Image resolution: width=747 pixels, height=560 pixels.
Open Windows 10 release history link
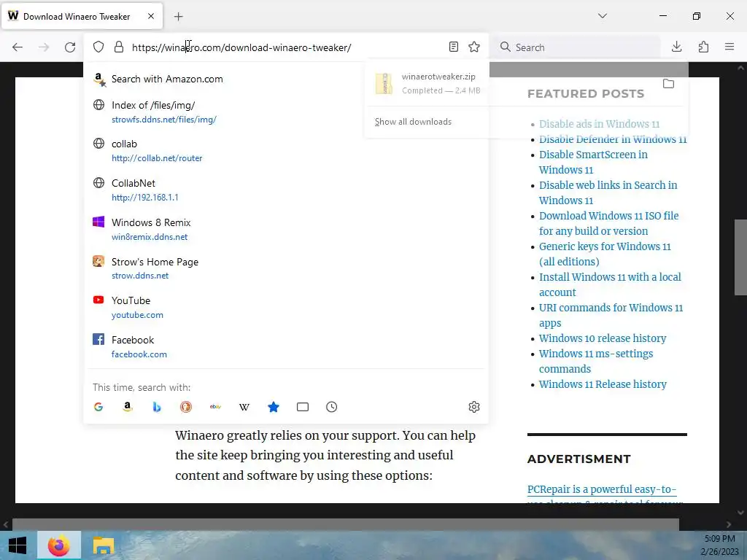click(602, 338)
